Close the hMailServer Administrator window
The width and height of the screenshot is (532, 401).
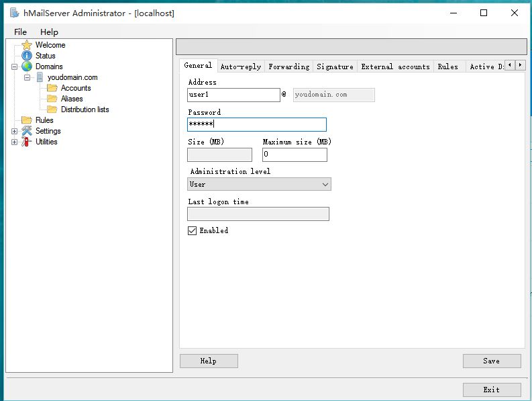tap(515, 13)
